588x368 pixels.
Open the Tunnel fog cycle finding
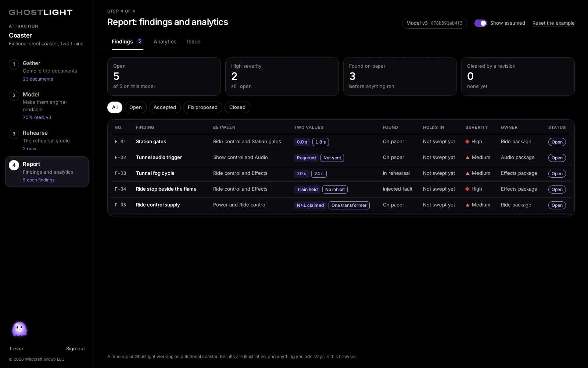[x=155, y=173]
